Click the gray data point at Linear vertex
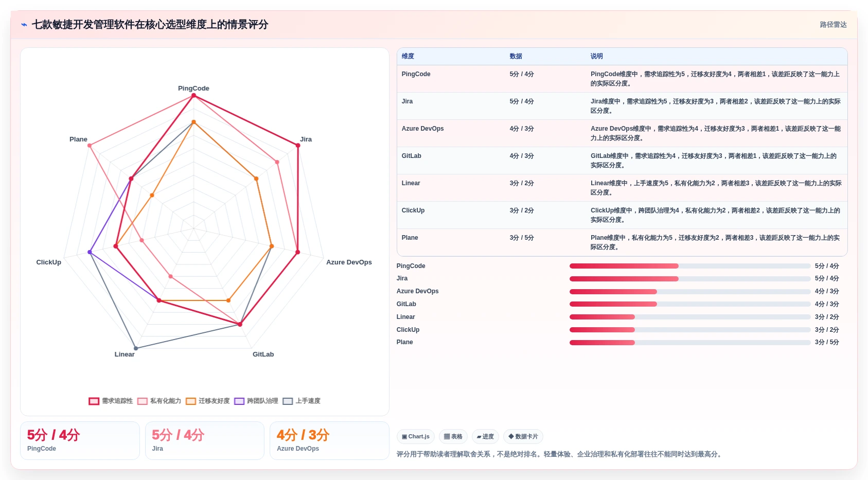 (x=136, y=348)
